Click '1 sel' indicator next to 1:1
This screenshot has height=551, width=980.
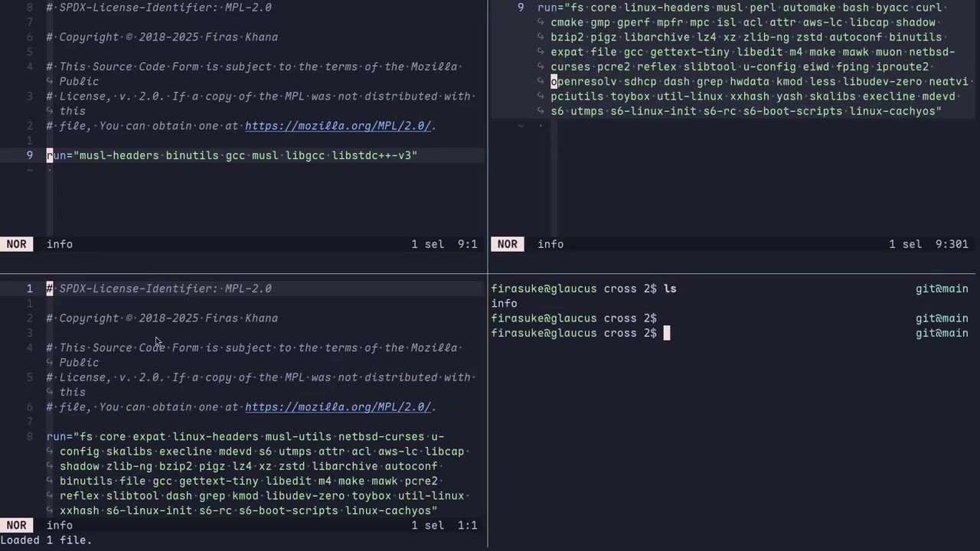pyautogui.click(x=427, y=525)
